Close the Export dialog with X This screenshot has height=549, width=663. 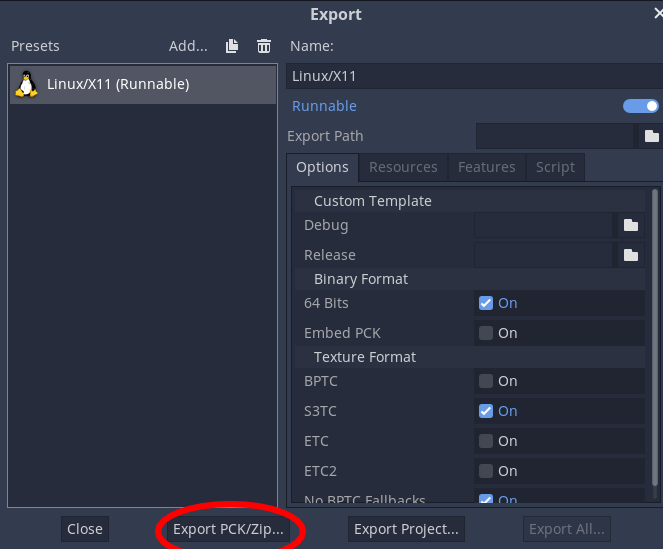pos(657,14)
